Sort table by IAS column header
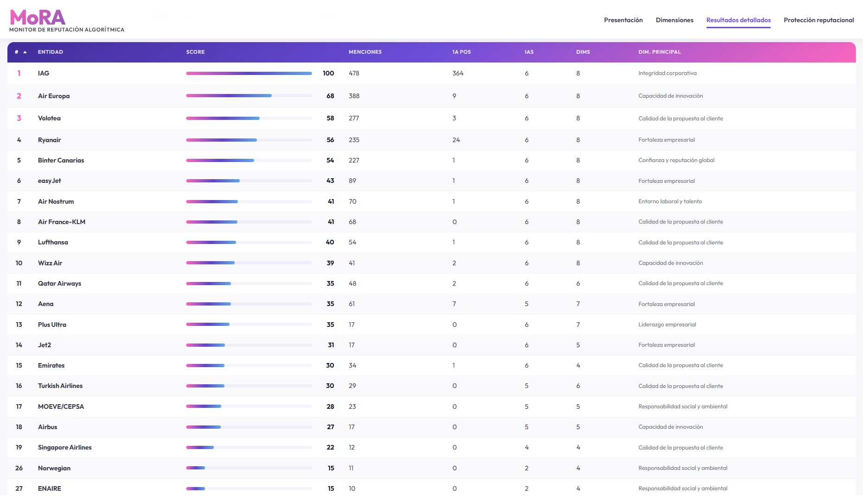 click(529, 52)
